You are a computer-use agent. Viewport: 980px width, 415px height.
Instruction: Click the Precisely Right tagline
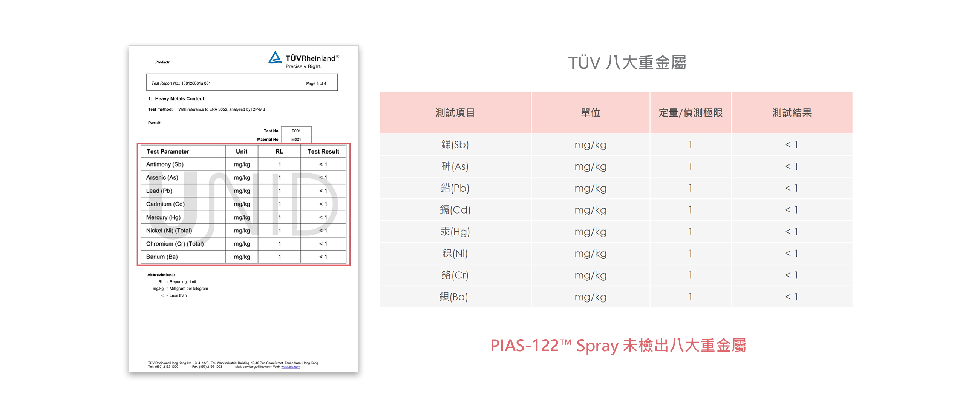coord(303,67)
